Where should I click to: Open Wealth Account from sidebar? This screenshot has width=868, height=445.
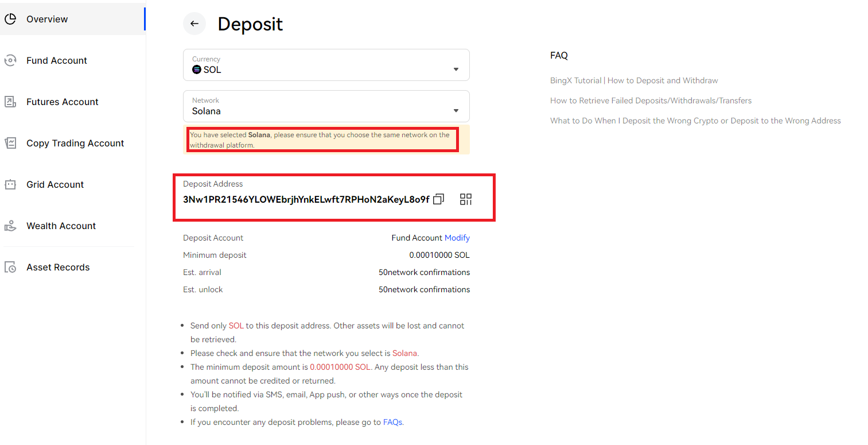point(61,226)
